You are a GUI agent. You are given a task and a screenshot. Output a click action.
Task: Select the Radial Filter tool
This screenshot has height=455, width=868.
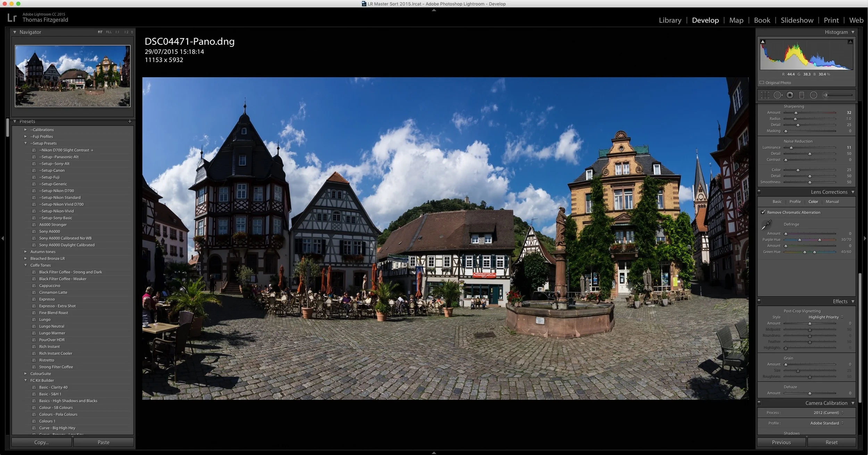[x=813, y=95]
